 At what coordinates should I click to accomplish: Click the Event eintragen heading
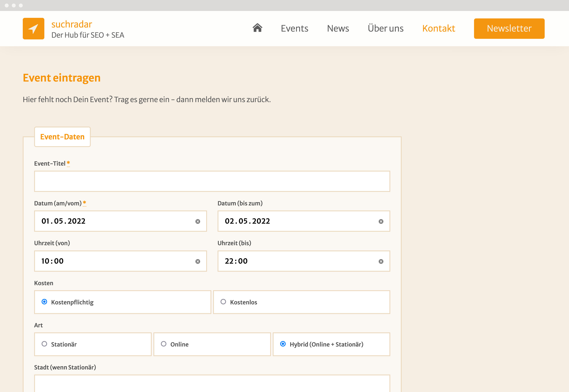coord(62,78)
